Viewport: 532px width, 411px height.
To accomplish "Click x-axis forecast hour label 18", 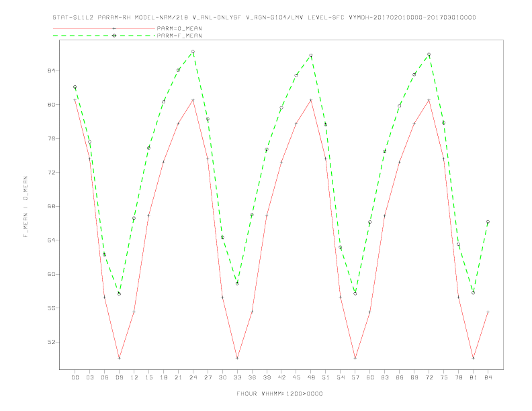I will point(163,377).
